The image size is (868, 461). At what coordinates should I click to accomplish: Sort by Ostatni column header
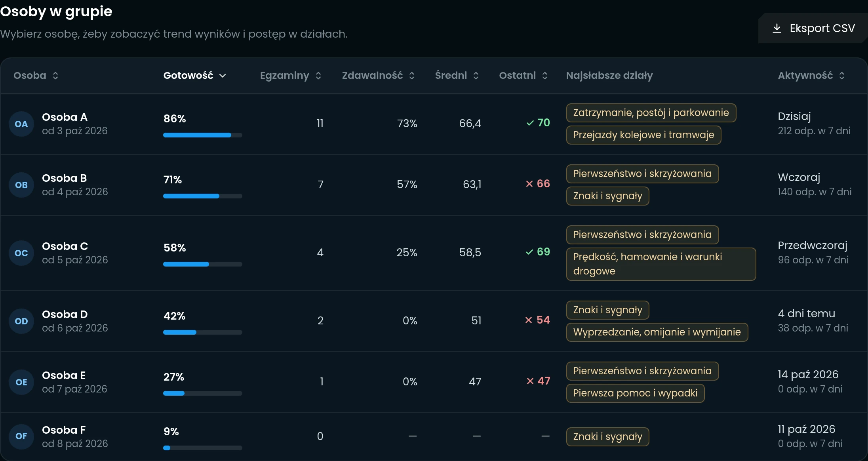click(523, 75)
